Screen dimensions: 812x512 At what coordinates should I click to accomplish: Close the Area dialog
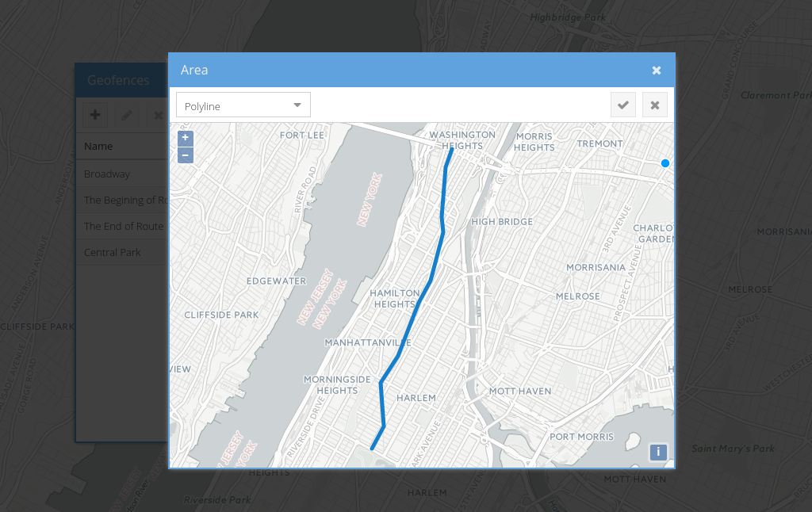click(x=657, y=71)
